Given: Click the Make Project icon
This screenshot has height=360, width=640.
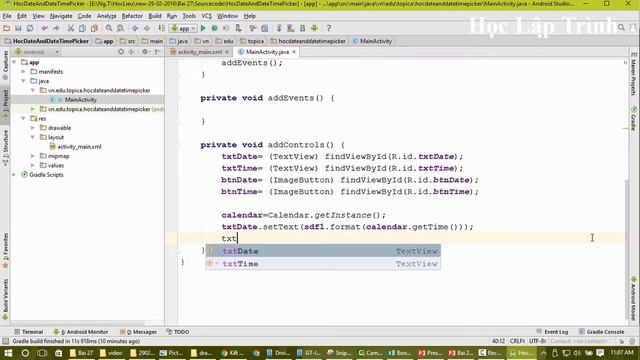Looking at the screenshot, I should (162, 28).
